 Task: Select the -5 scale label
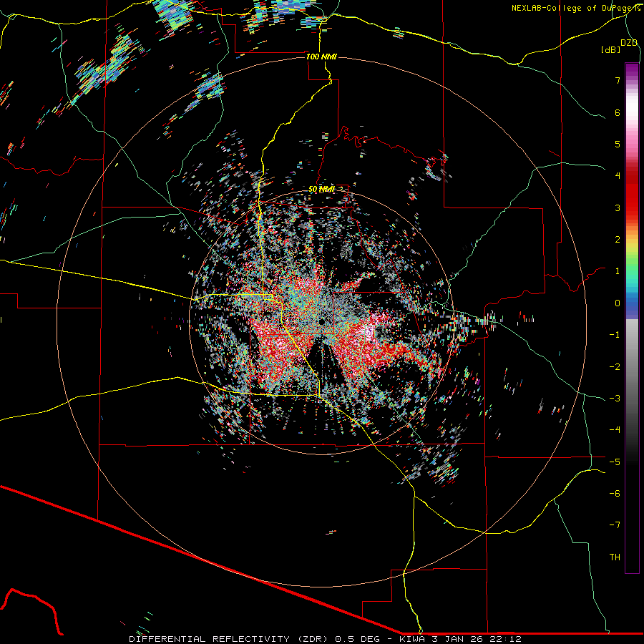(x=615, y=462)
